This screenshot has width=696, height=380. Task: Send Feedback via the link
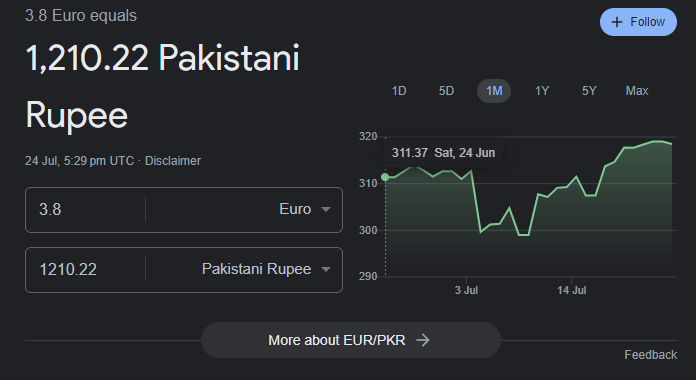[650, 355]
